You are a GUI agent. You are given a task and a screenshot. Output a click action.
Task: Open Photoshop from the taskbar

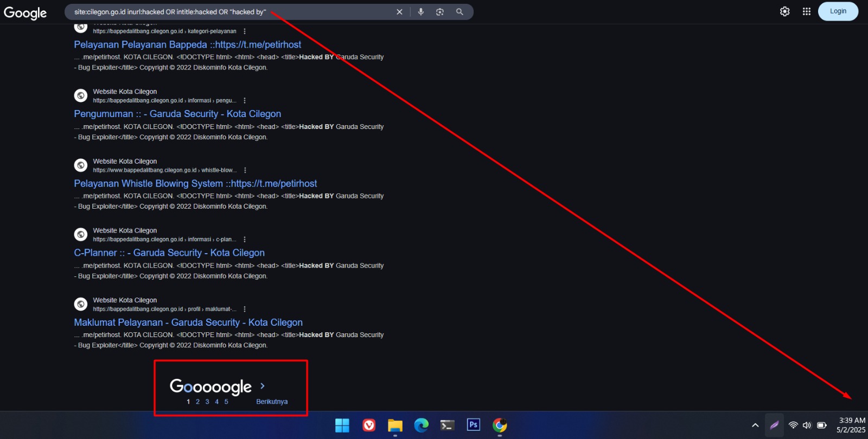[x=474, y=425]
